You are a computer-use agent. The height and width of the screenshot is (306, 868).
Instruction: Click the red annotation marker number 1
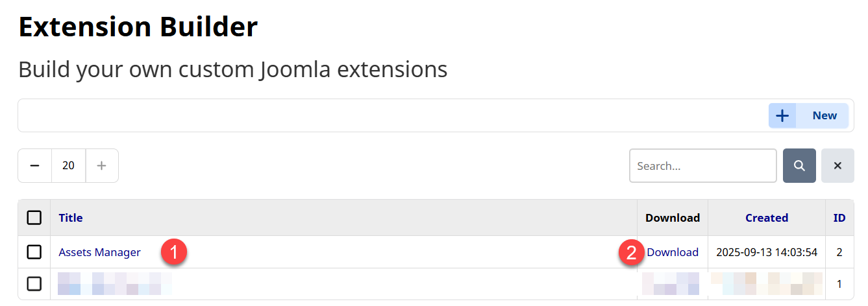[x=175, y=252]
